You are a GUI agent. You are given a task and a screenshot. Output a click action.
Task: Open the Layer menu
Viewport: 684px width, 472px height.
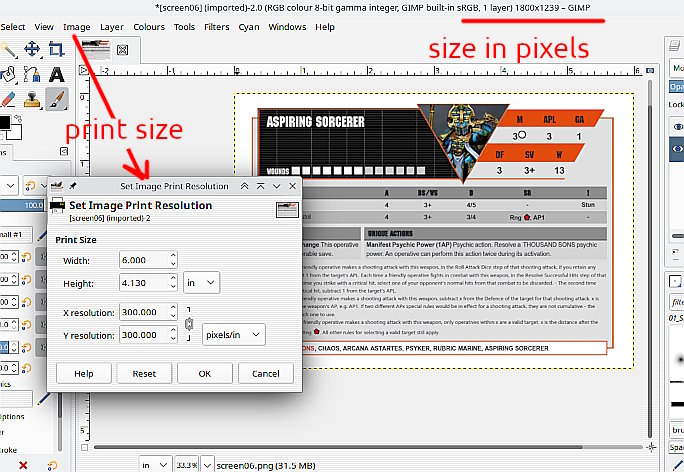click(112, 27)
